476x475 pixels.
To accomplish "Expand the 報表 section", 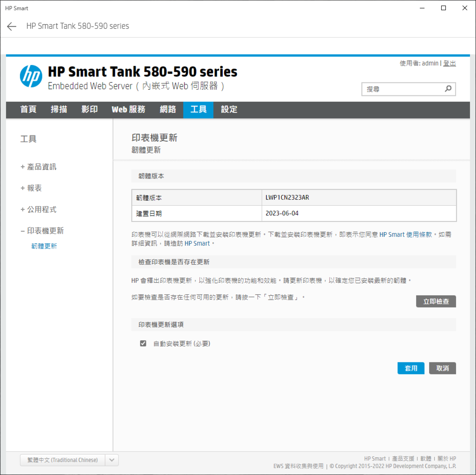I will point(31,188).
